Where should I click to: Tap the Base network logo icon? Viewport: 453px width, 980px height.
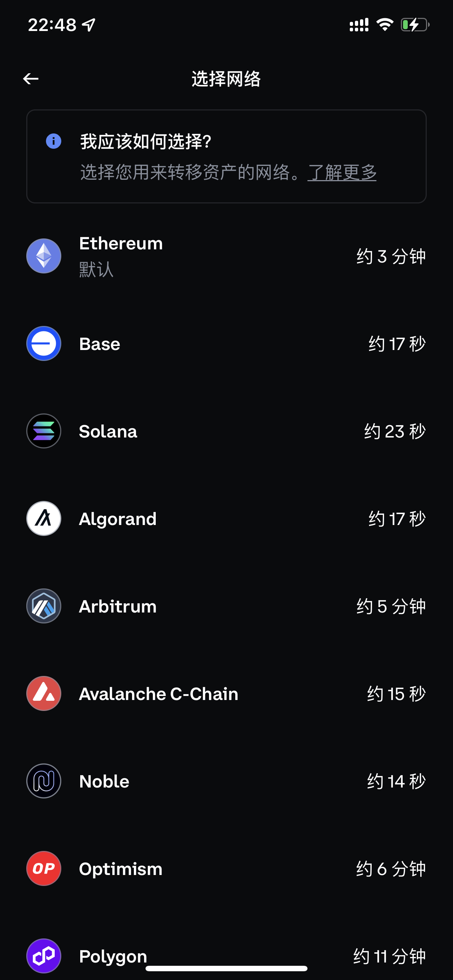click(44, 343)
